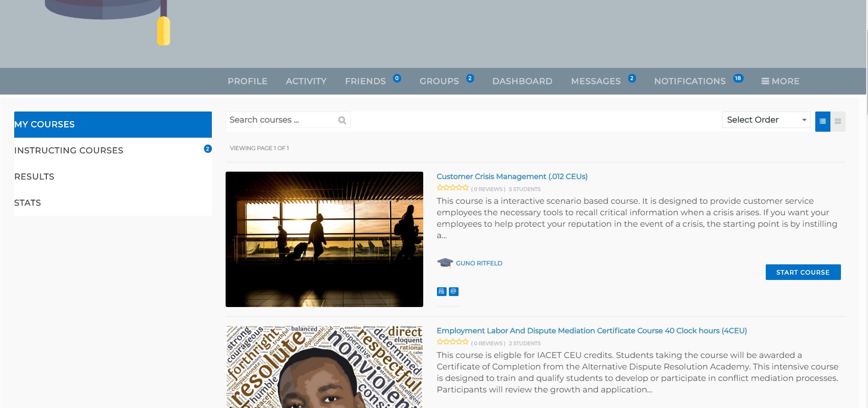Click '( 0 REVIEWS )' under Employment Labor course
The width and height of the screenshot is (868, 408).
(x=488, y=343)
